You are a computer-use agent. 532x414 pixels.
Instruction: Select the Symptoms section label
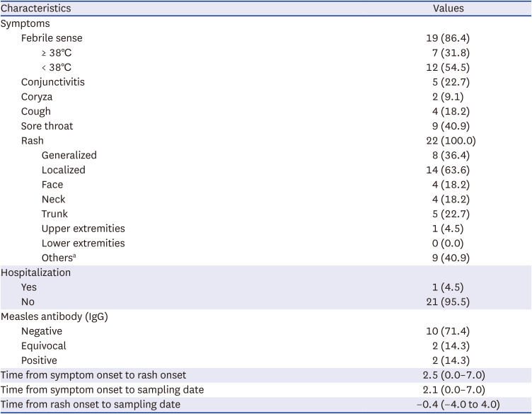tap(25, 23)
